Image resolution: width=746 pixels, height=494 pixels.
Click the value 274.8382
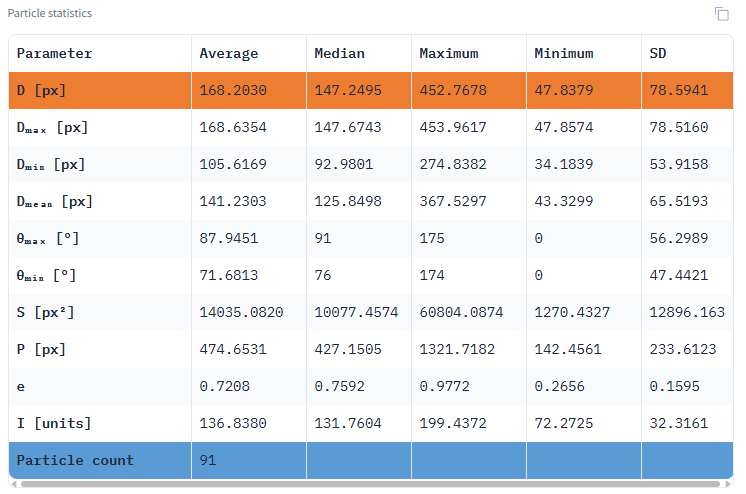(x=453, y=165)
